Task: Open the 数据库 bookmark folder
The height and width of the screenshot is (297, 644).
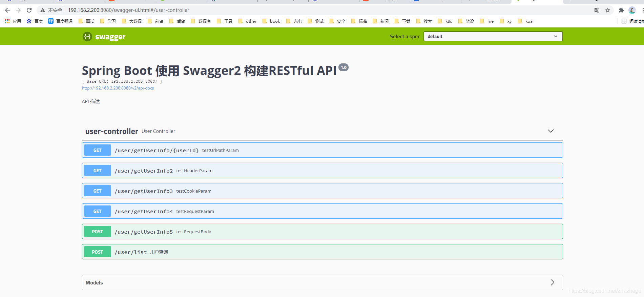Action: [x=201, y=21]
